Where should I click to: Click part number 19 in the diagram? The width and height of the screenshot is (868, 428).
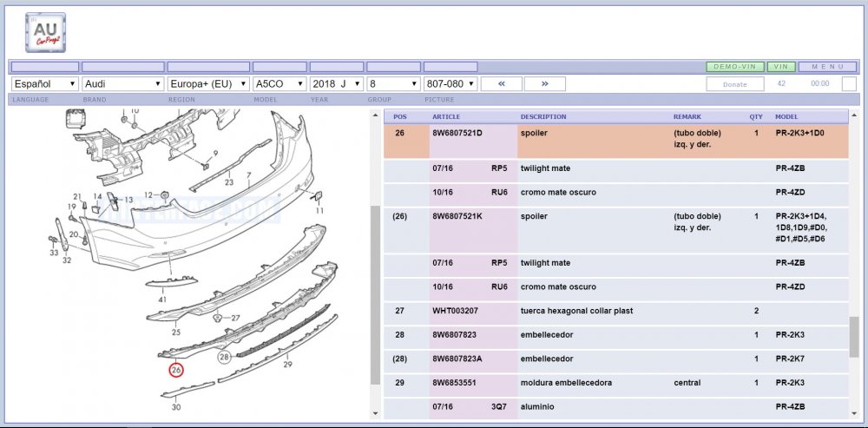pyautogui.click(x=72, y=207)
